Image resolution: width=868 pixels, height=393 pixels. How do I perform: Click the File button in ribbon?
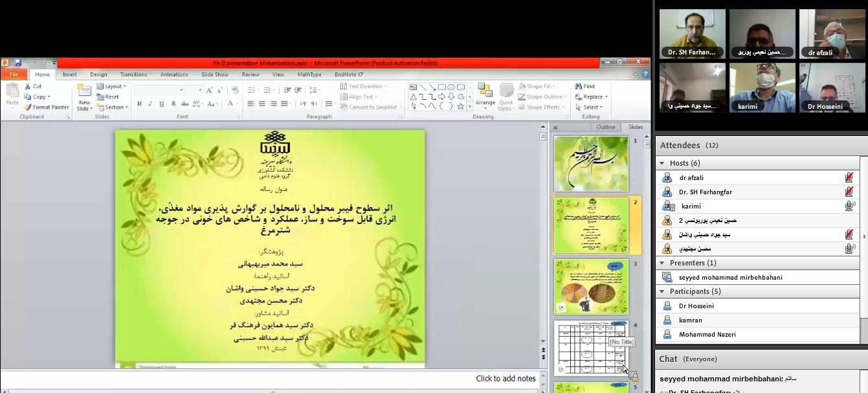point(14,74)
